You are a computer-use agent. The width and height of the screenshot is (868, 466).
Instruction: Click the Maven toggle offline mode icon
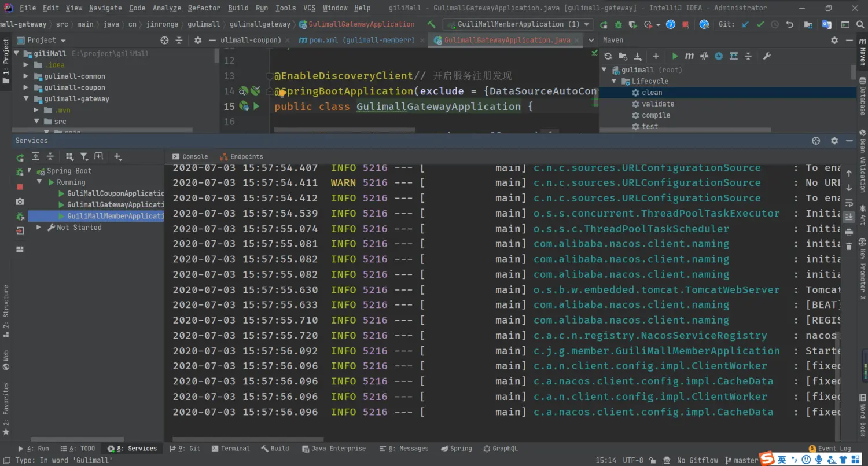704,56
